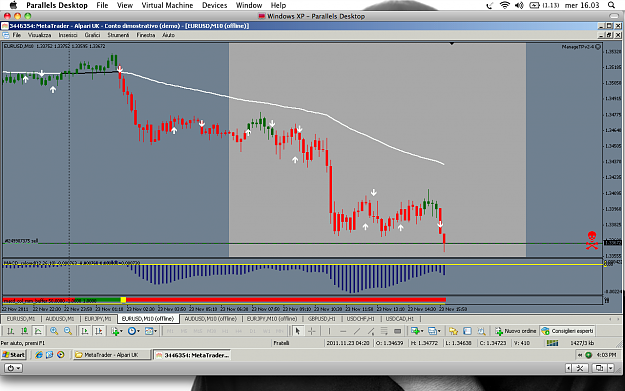Expand the periods clock dropdown arrow
The image size is (625, 391).
138,331
